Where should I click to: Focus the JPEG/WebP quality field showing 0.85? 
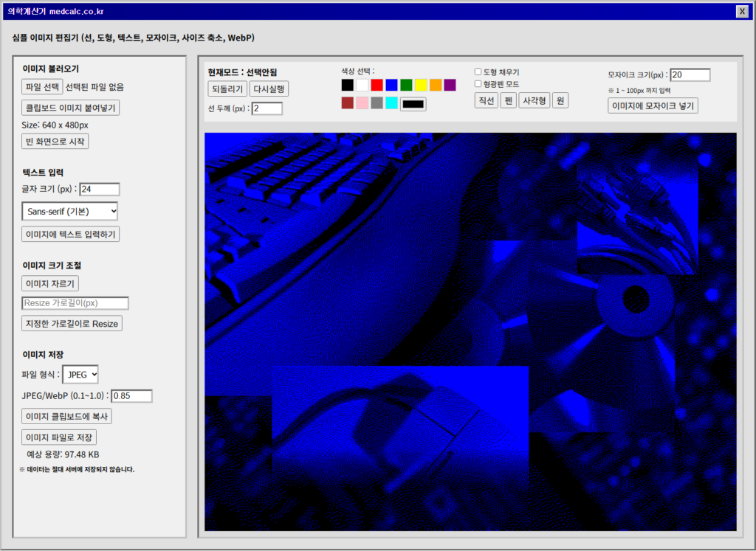click(131, 396)
